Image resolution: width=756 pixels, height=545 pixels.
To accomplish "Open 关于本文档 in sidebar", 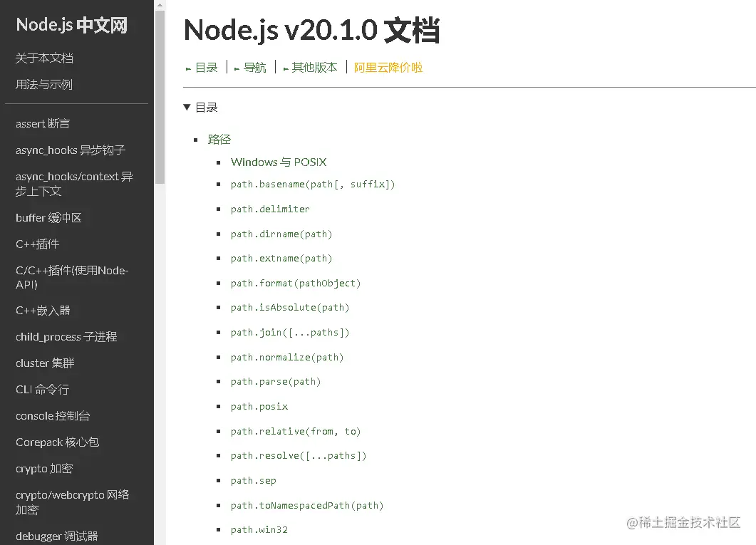I will coord(44,58).
